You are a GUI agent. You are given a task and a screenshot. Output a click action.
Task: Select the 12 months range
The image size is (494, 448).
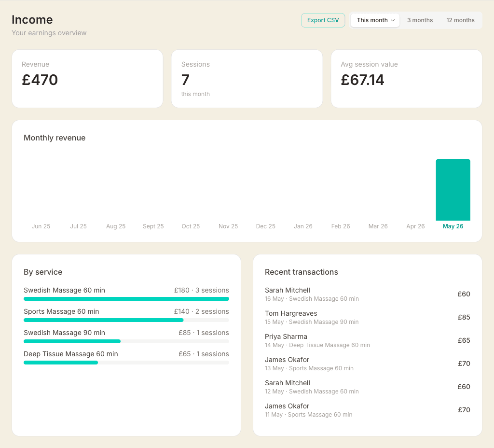[460, 20]
